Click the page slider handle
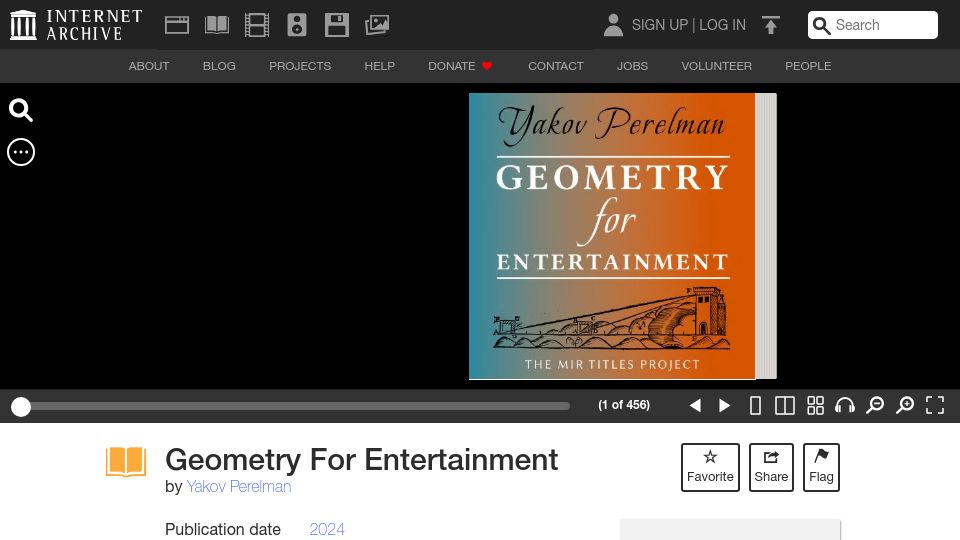The image size is (960, 540). (x=21, y=407)
